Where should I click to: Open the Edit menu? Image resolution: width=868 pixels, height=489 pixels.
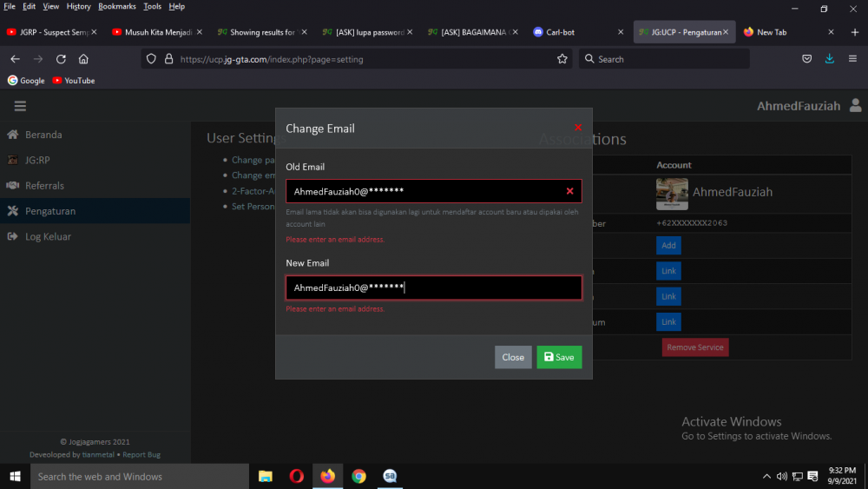tap(29, 6)
